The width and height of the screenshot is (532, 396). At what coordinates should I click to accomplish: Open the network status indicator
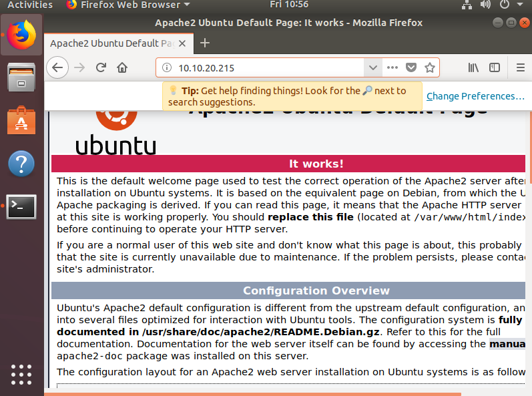467,5
